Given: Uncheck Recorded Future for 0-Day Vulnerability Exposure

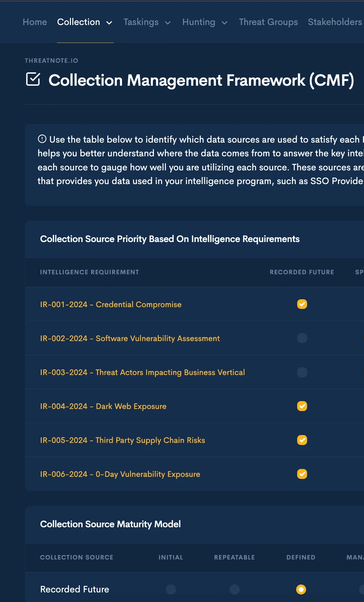Looking at the screenshot, I should (302, 474).
